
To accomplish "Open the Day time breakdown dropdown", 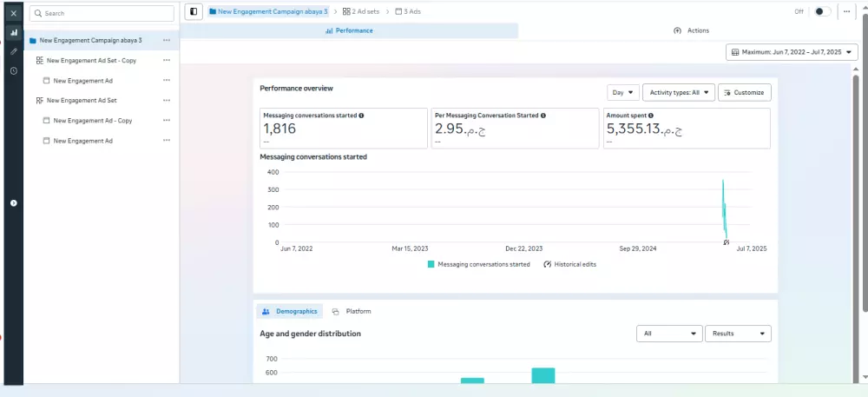I will coord(623,92).
